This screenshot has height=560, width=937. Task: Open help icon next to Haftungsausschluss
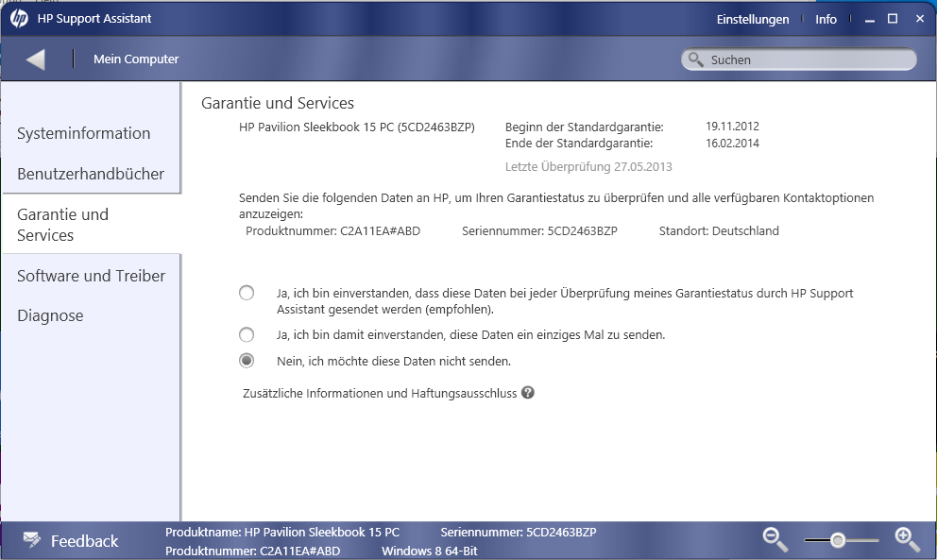528,393
